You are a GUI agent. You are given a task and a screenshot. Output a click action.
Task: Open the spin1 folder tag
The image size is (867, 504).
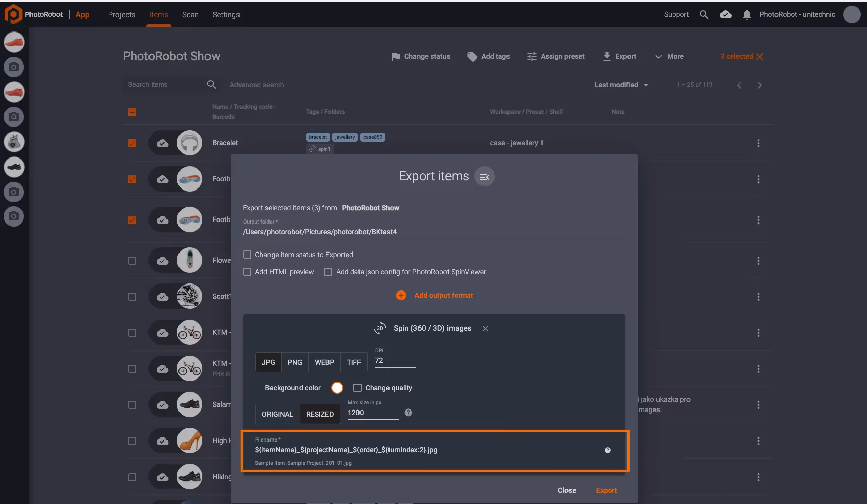(320, 149)
